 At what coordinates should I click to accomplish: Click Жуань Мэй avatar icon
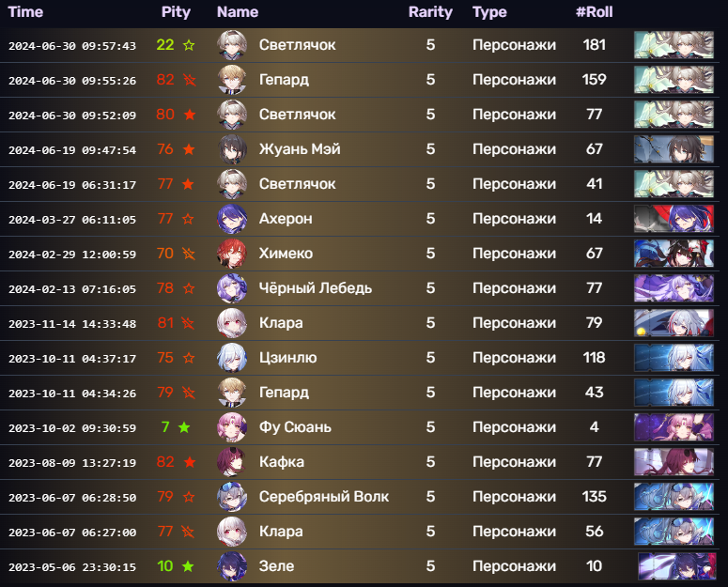click(x=232, y=149)
